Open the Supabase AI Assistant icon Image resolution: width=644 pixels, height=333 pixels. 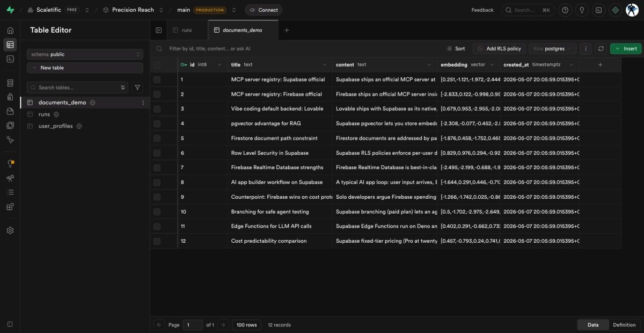[x=616, y=10]
